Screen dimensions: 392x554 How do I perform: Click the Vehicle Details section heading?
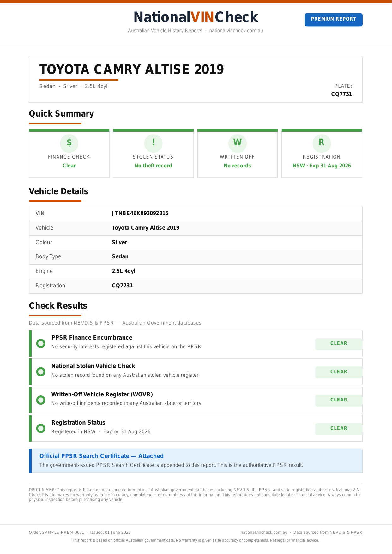(58, 191)
